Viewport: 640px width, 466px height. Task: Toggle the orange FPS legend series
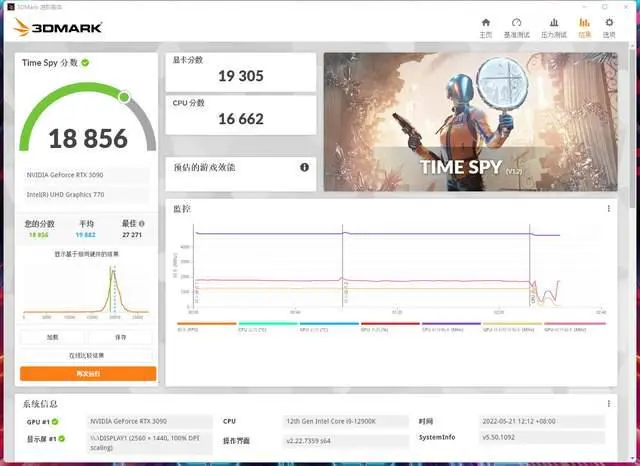207,326
